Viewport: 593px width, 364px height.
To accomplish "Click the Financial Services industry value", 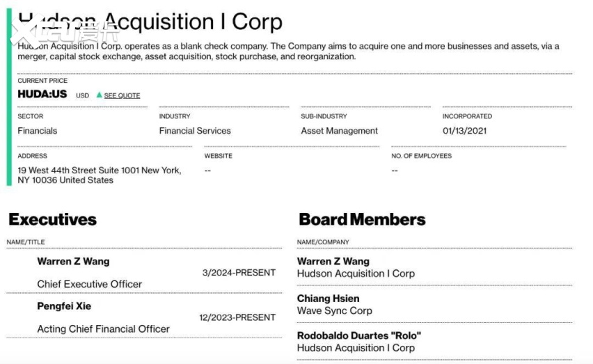I will coord(195,131).
